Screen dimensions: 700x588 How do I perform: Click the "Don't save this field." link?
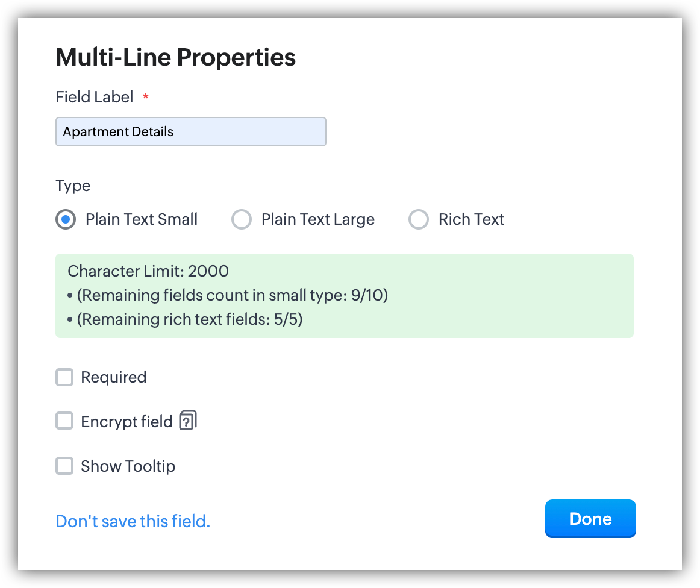point(133,521)
